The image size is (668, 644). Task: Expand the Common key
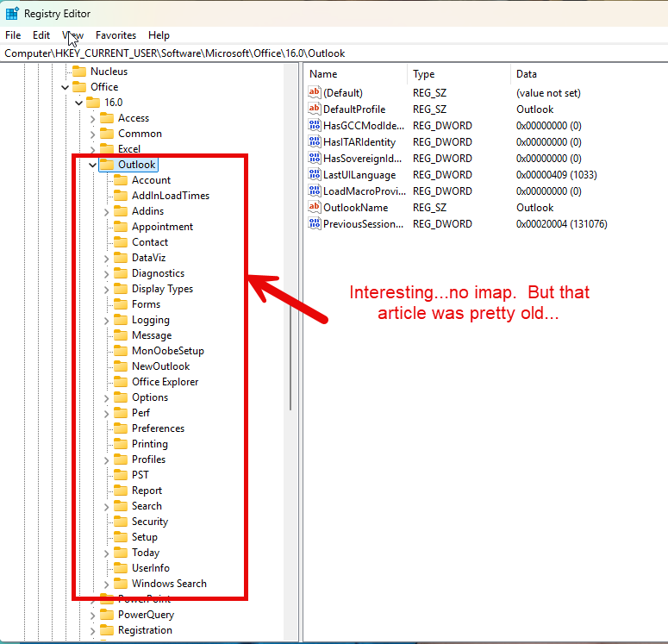pos(93,134)
